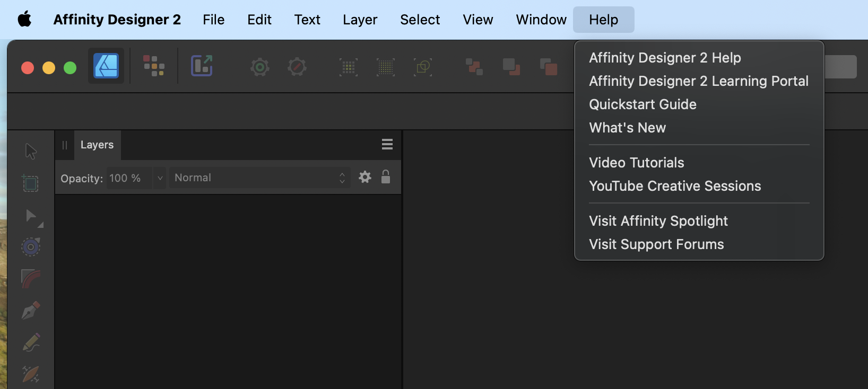Click the grey-over-red squares arrange icon

click(511, 67)
